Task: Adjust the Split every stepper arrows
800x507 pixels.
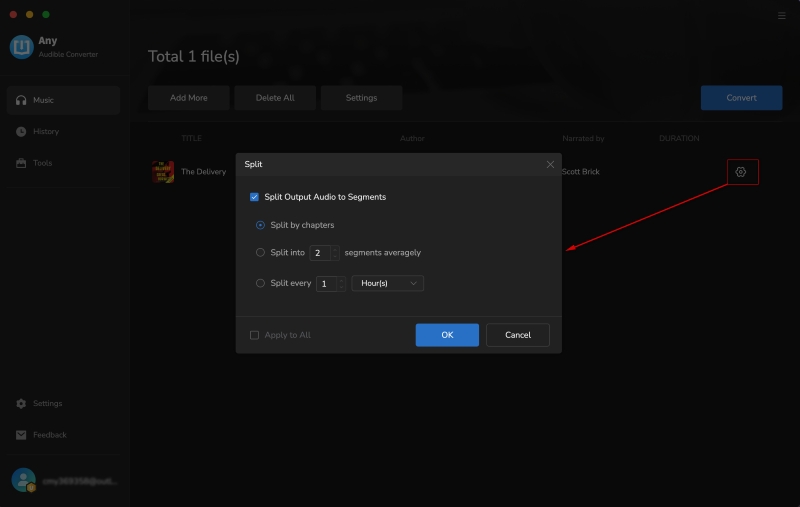Action: pyautogui.click(x=341, y=284)
